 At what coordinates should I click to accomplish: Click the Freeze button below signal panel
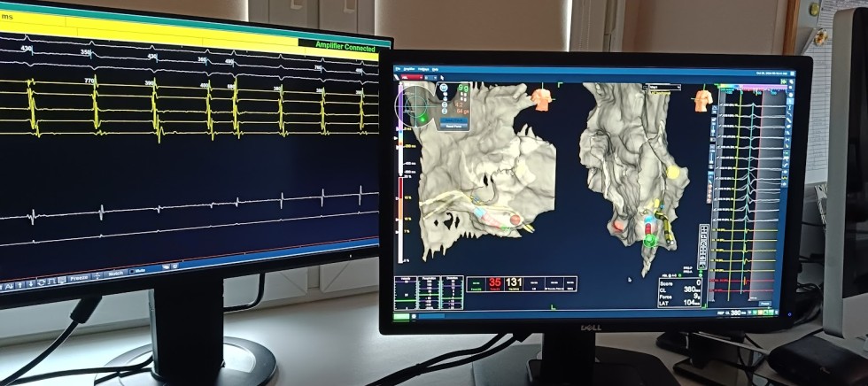pos(765,303)
